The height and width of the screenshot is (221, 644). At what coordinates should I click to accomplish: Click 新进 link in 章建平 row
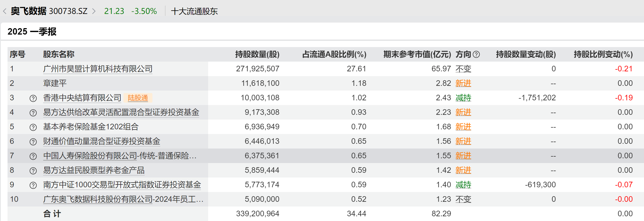[x=463, y=83]
